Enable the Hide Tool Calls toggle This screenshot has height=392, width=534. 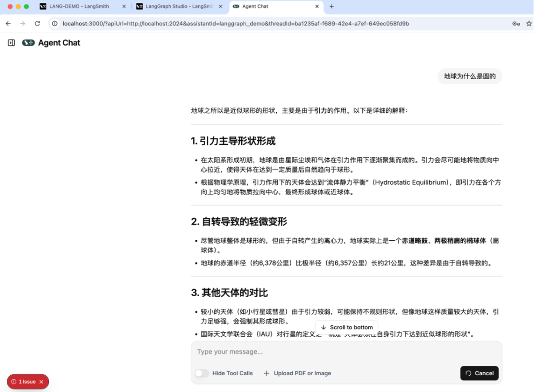tap(202, 373)
